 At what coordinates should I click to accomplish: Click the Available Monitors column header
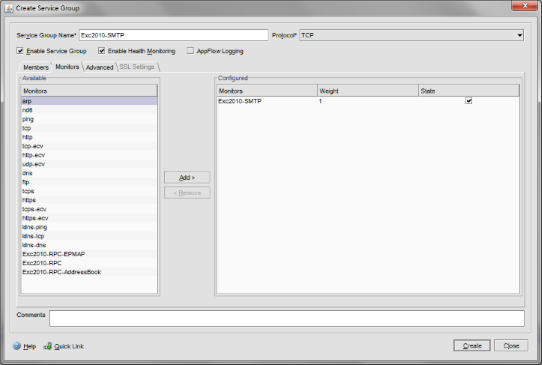(89, 91)
